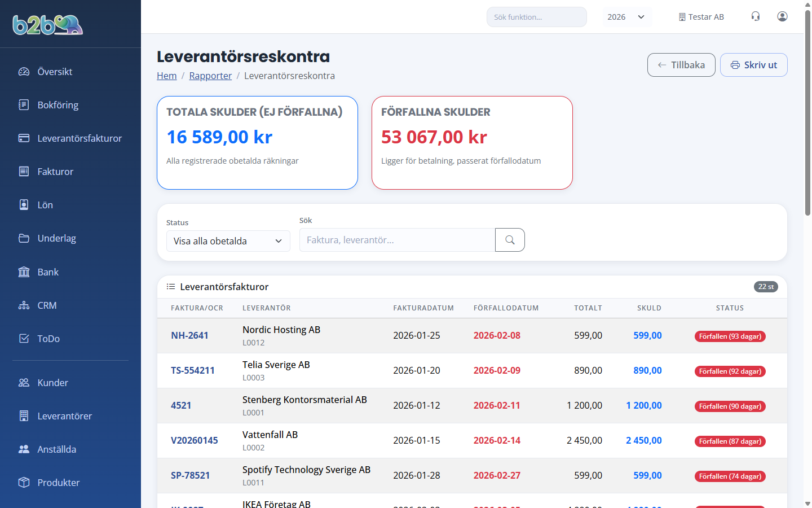Image resolution: width=812 pixels, height=508 pixels.
Task: Click the Underlag folder icon
Action: coord(24,238)
